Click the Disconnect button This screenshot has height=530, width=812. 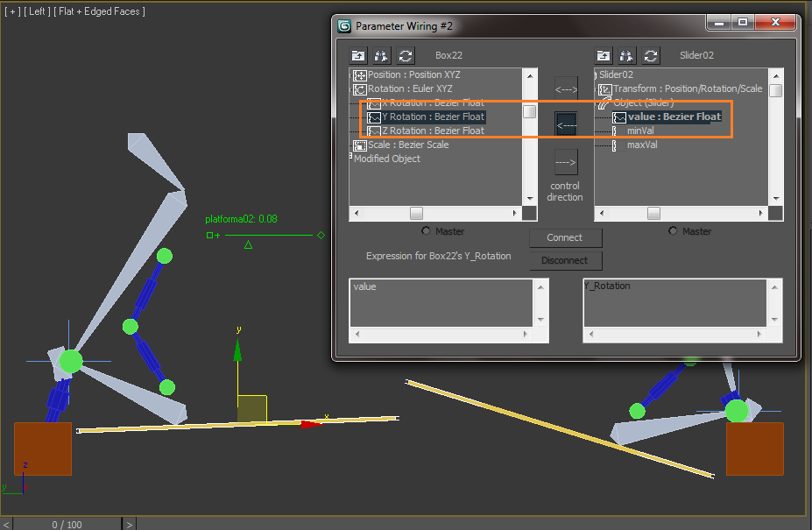[566, 260]
